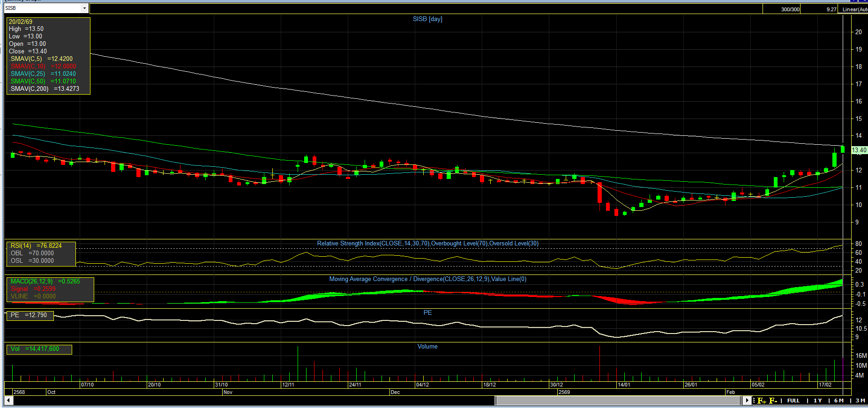
Task: Click the OSL =30.0000 label
Action: (x=32, y=260)
